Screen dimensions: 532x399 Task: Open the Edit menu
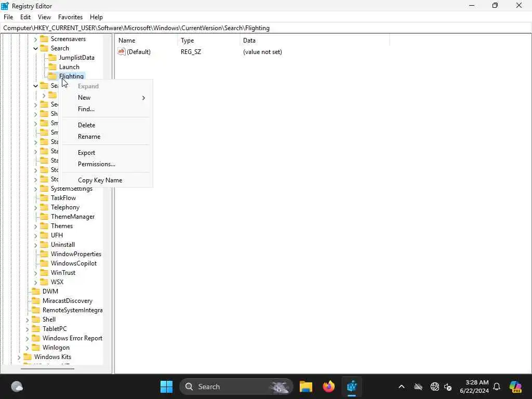(x=25, y=17)
